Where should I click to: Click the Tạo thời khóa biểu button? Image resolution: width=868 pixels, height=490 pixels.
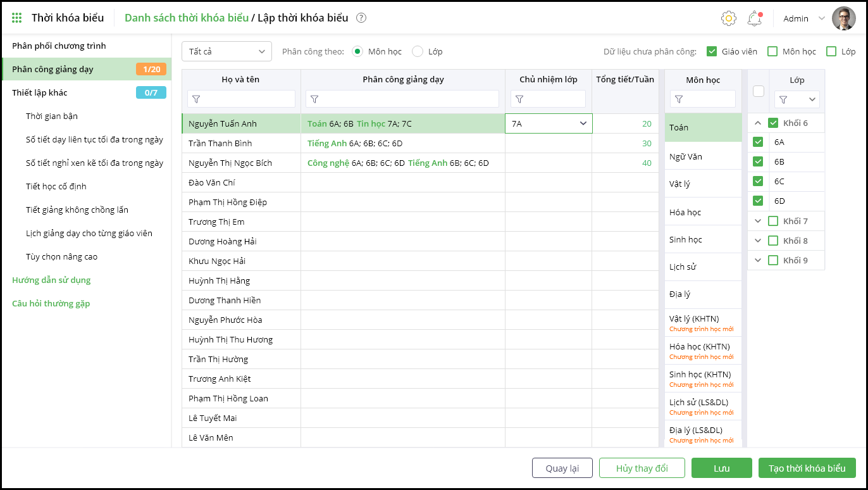[x=807, y=468]
